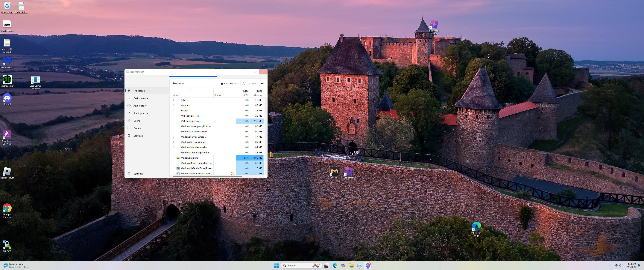Open the Discord desktop shortcut
Image resolution: width=644 pixels, height=270 pixels.
7,98
